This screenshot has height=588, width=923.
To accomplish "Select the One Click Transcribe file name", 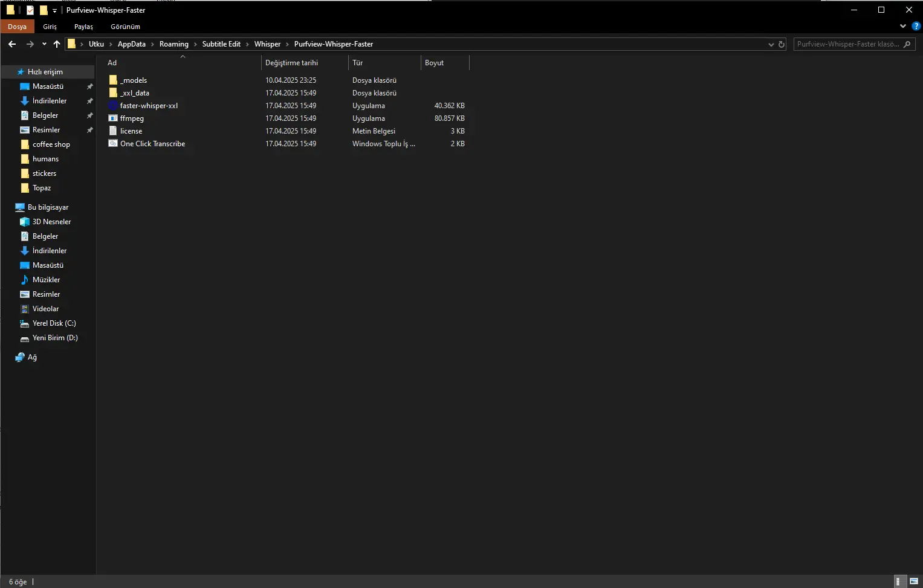I will [152, 144].
